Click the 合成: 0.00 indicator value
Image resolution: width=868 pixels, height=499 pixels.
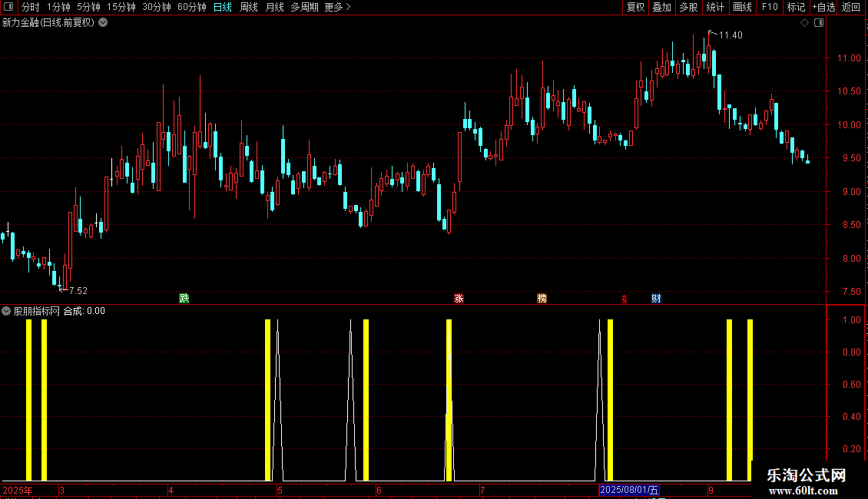tap(84, 311)
